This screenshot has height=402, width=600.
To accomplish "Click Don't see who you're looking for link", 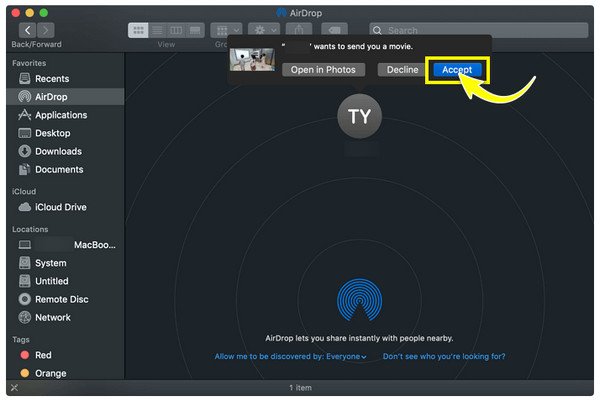I will [444, 356].
